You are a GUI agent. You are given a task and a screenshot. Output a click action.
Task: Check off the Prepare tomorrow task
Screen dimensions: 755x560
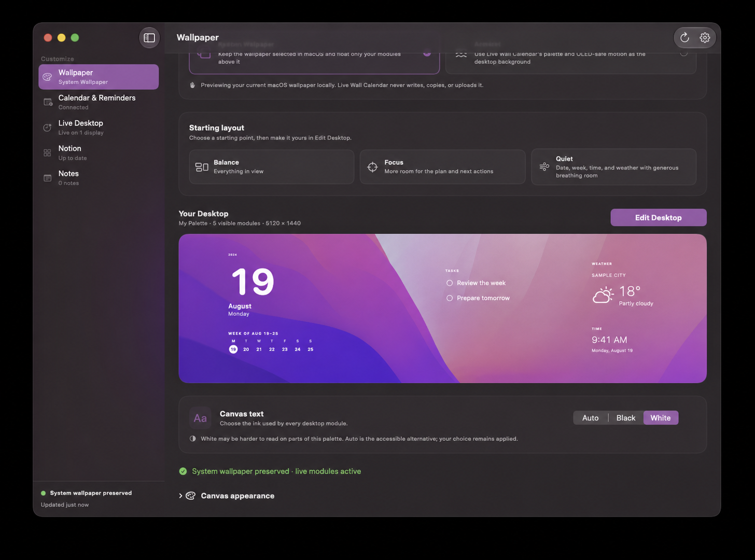point(450,298)
